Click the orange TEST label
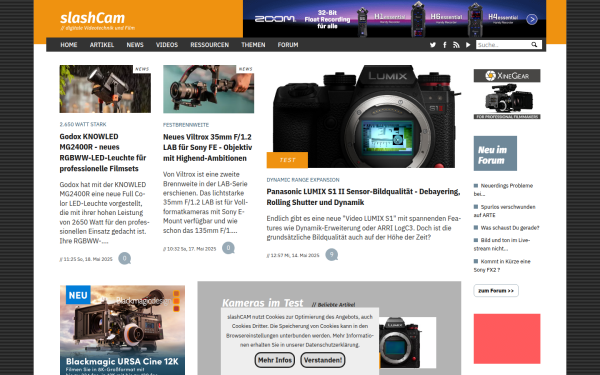The height and width of the screenshot is (375, 600). click(x=287, y=160)
